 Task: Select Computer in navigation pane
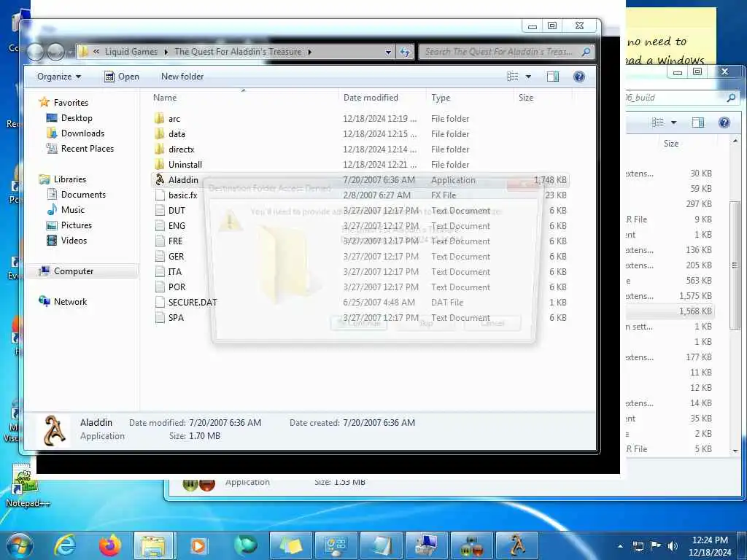coord(74,271)
